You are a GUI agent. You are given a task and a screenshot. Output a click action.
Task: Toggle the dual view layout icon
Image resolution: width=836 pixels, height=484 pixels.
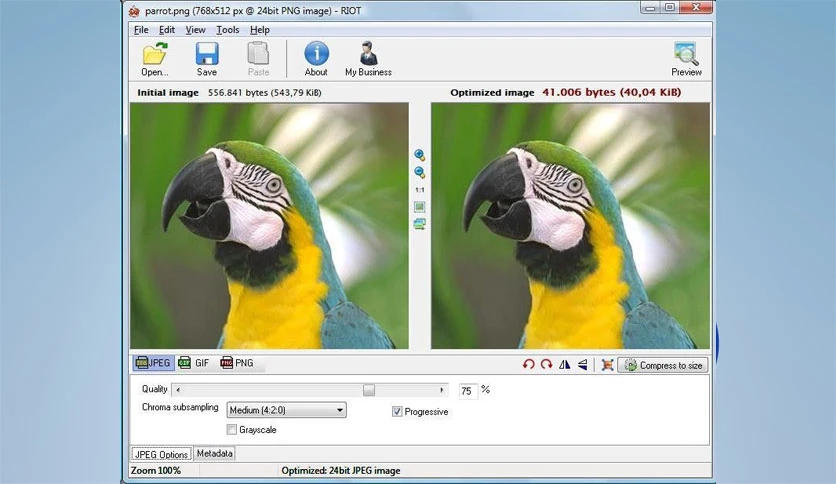click(420, 224)
